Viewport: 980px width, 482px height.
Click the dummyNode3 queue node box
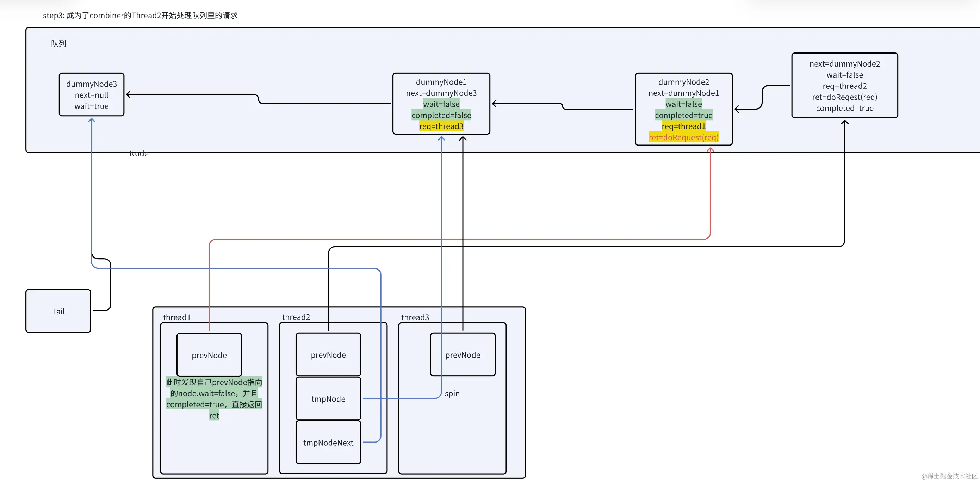(91, 95)
